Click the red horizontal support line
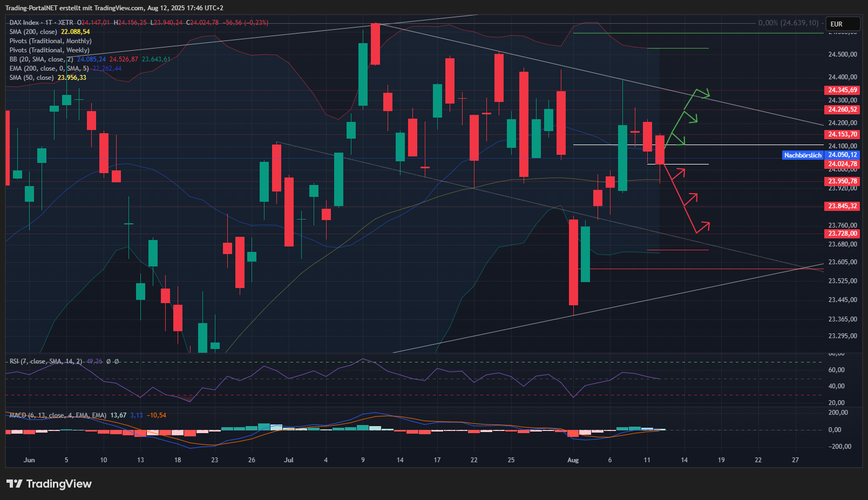Screen dimensions: 868x500 coord(702,269)
